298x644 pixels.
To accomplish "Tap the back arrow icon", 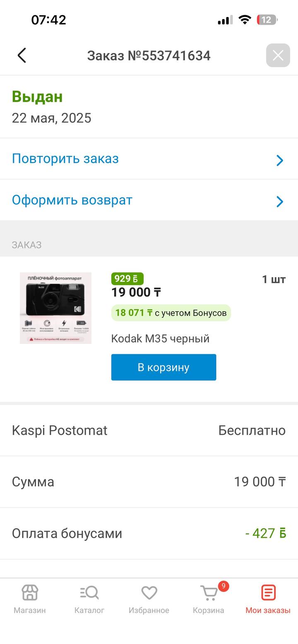I will point(22,55).
